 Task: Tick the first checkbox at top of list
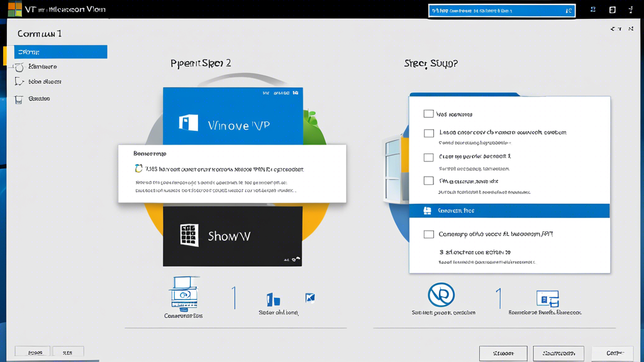point(428,114)
